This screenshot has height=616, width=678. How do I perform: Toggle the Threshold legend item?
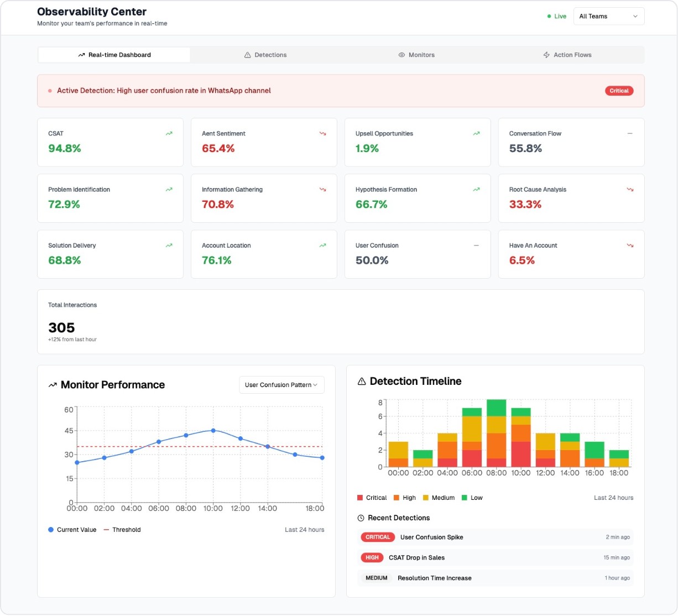[x=122, y=530]
